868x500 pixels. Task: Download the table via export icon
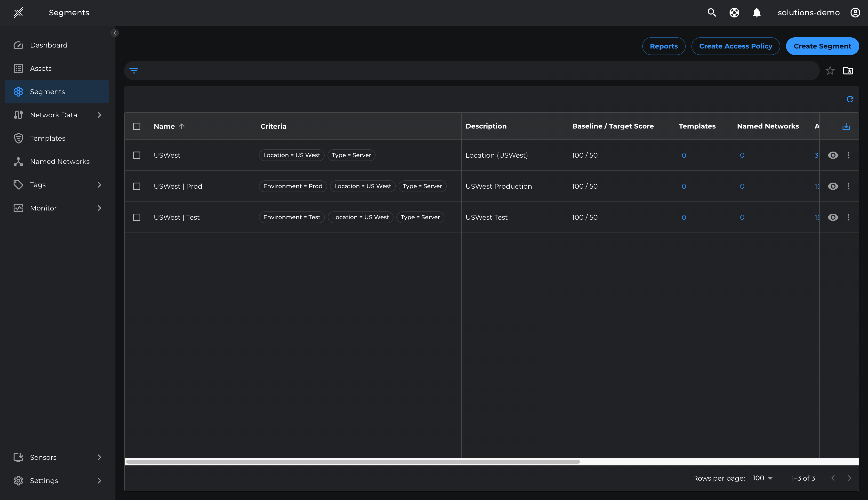pyautogui.click(x=846, y=126)
